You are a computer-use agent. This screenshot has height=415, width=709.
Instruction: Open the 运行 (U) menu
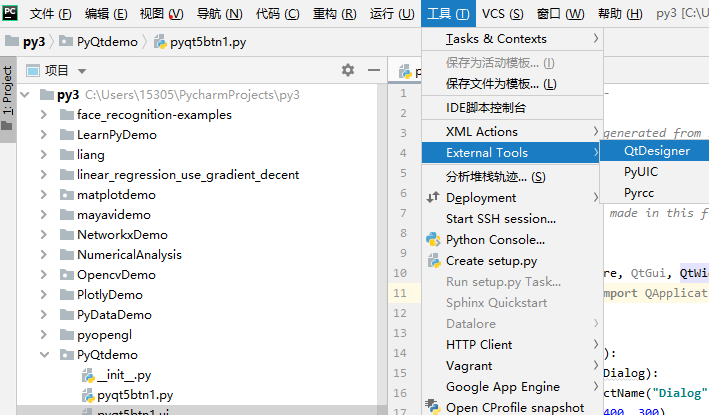pyautogui.click(x=392, y=14)
